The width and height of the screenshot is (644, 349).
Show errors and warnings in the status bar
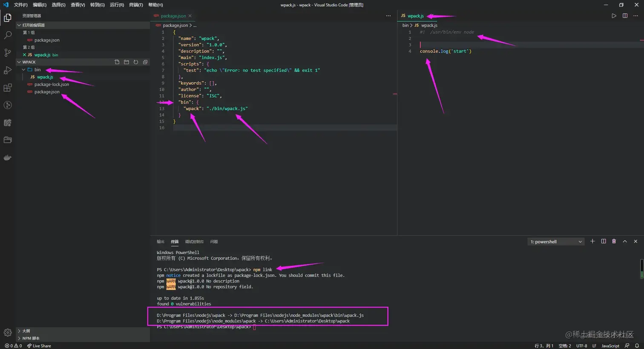click(13, 346)
